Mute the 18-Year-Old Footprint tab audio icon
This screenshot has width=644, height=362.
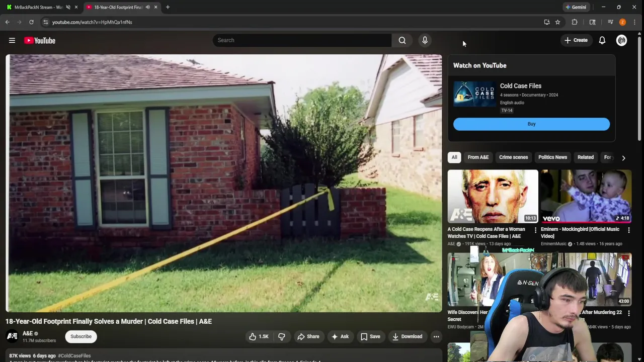pos(147,7)
